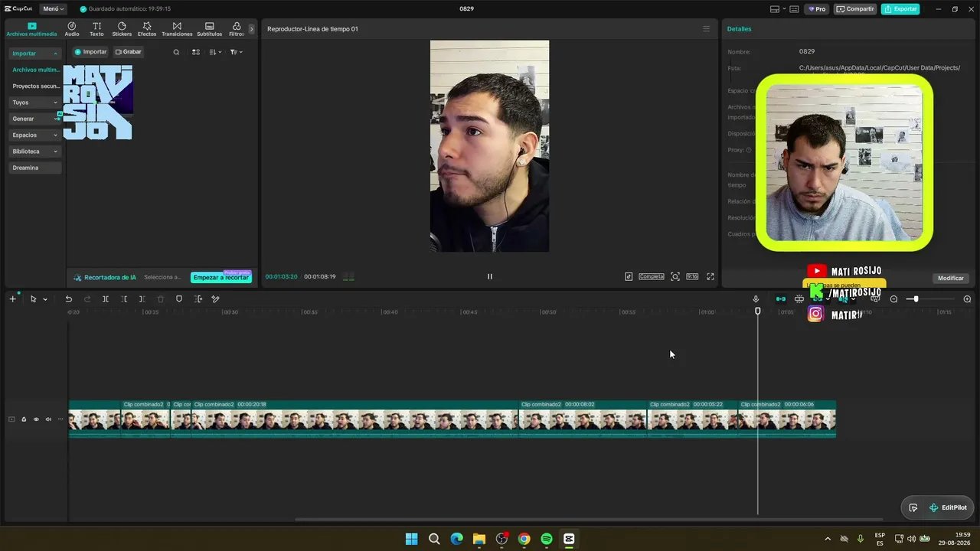Expand the Generar sidebar section
The image size is (980, 551).
35,119
